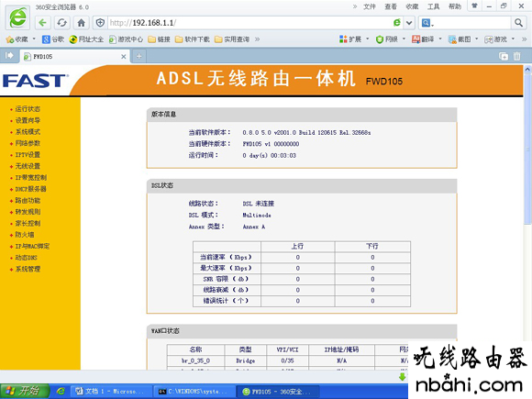Open the 帮助 menu

point(455,6)
